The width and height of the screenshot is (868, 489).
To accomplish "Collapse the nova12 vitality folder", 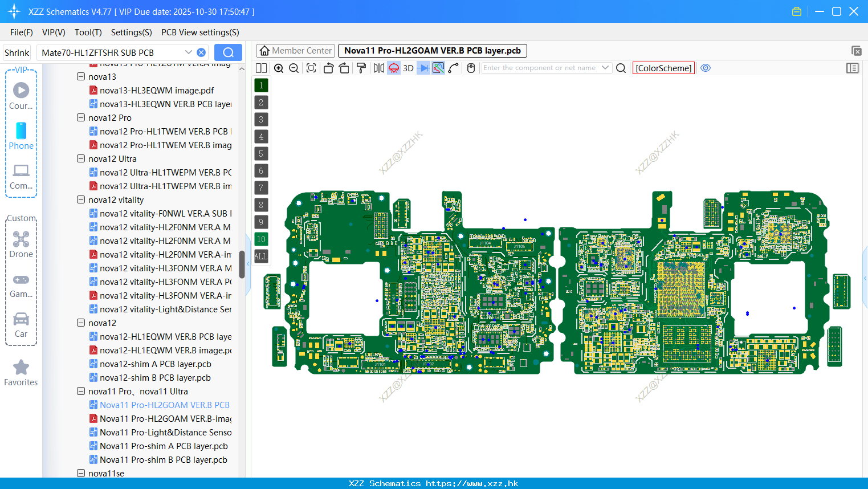I will [x=81, y=199].
